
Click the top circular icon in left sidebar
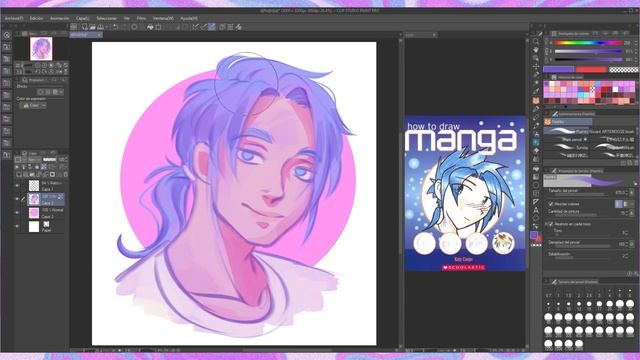coord(7,36)
